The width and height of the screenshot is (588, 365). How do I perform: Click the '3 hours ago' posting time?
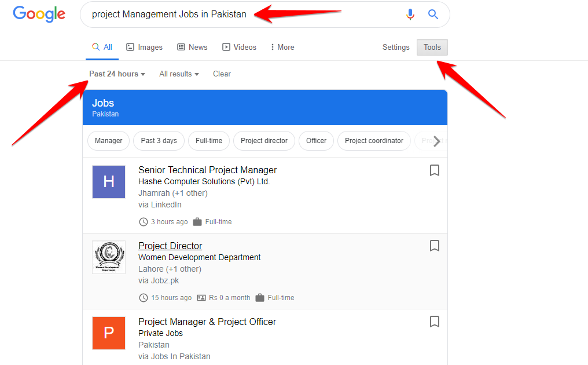(x=170, y=222)
